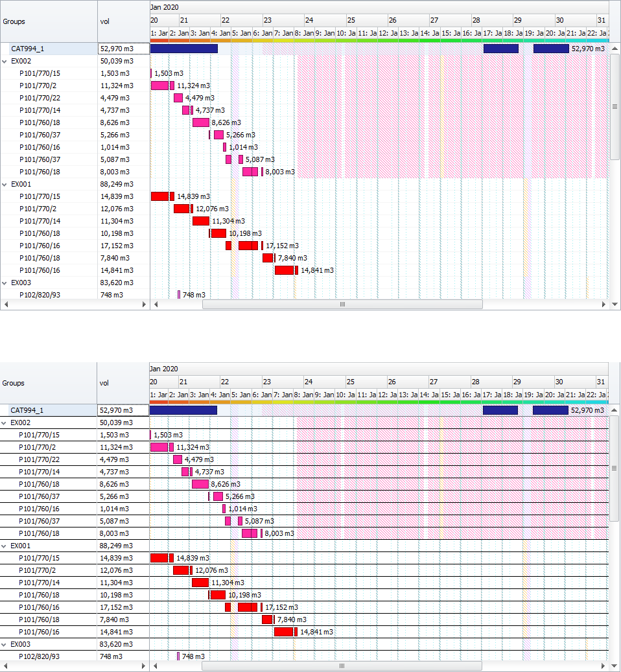This screenshot has height=672, width=621.
Task: Grab top chart vertical scrollbar thumb
Action: click(615, 106)
